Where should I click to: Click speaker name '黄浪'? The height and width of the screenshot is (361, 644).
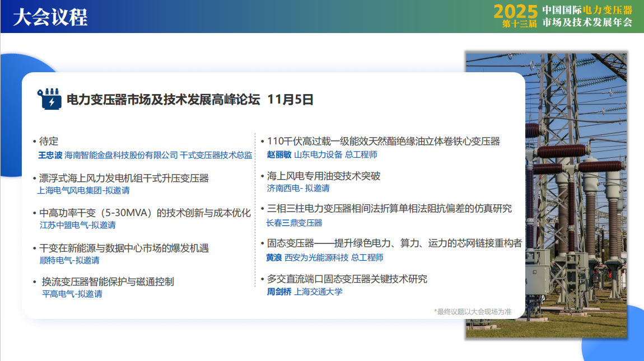[x=274, y=257]
